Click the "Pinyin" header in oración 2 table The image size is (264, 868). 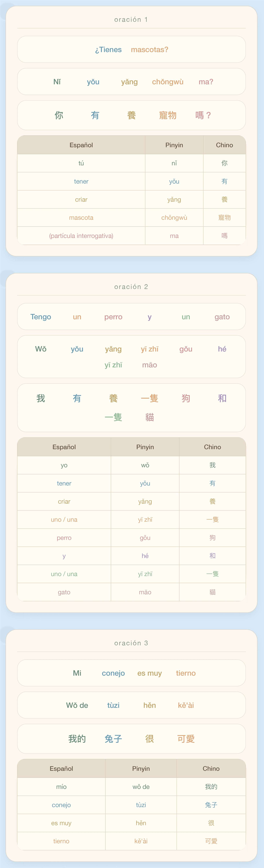145,447
